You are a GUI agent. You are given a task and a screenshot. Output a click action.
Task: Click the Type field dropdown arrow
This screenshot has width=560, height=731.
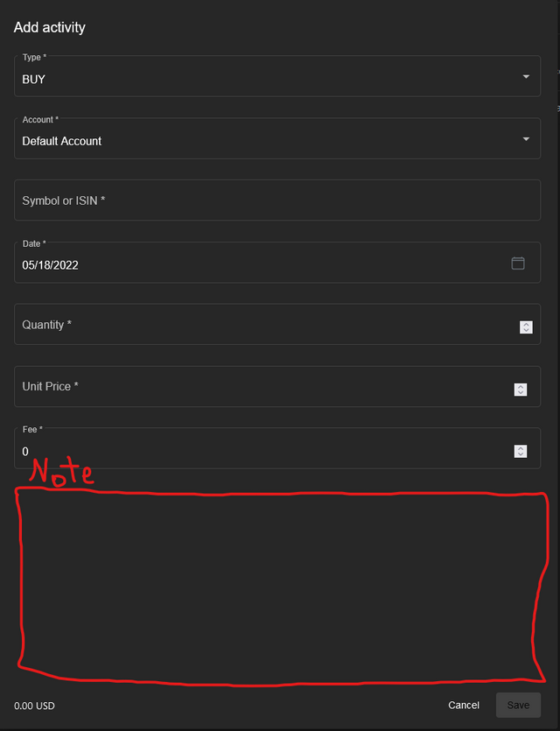coord(526,76)
